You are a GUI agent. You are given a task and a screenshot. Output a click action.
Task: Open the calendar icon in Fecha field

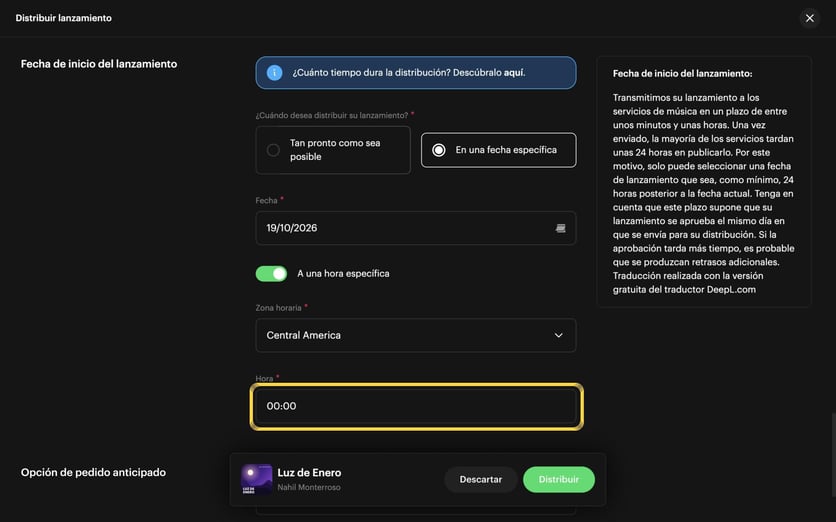pos(560,228)
